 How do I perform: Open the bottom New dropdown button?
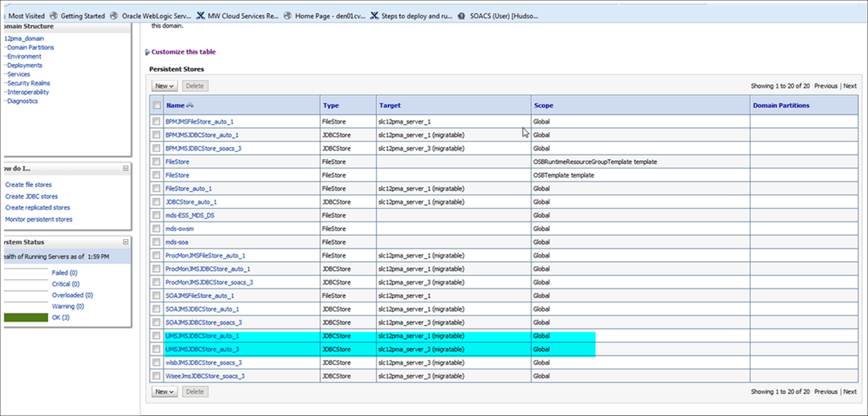point(164,391)
